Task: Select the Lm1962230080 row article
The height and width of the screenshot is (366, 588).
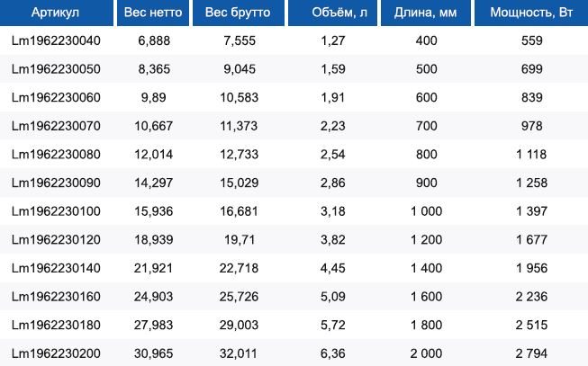Action: point(56,155)
